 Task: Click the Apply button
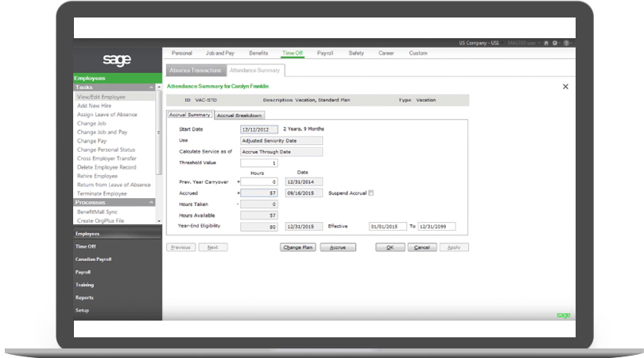[454, 247]
